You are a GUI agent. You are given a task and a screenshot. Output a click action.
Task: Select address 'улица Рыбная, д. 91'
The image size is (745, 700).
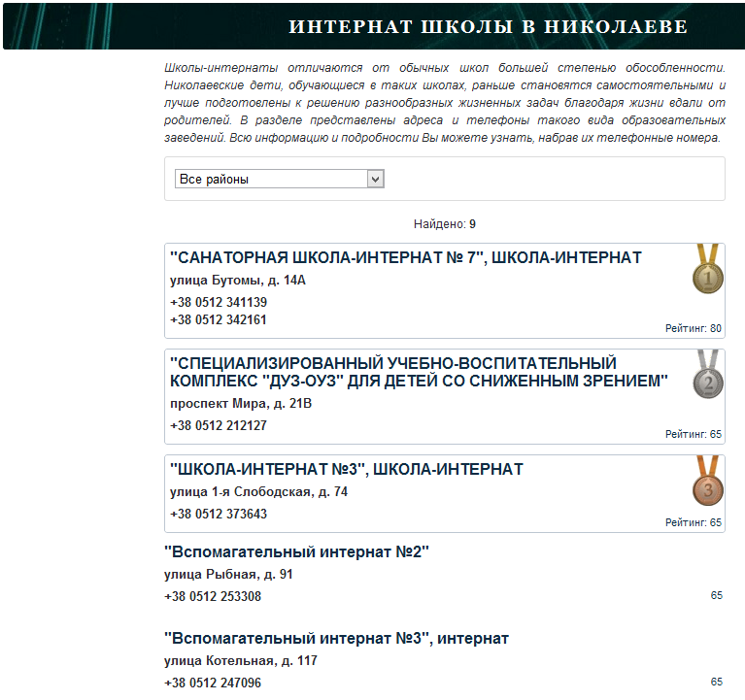click(x=228, y=575)
